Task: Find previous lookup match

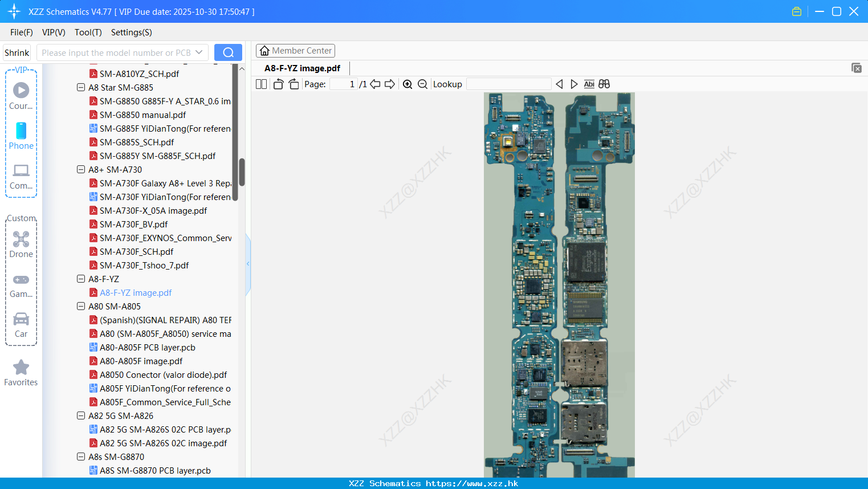Action: (x=559, y=84)
